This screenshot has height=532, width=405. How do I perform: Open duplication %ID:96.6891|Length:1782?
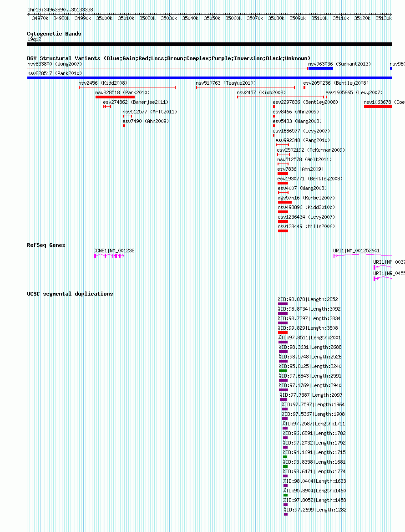pyautogui.click(x=314, y=433)
